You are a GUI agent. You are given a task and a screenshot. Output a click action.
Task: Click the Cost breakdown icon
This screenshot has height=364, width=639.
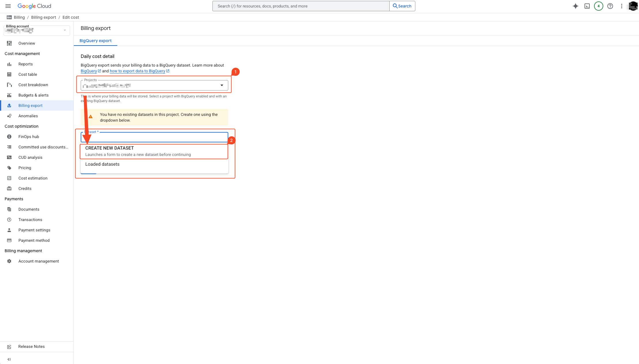(x=9, y=85)
